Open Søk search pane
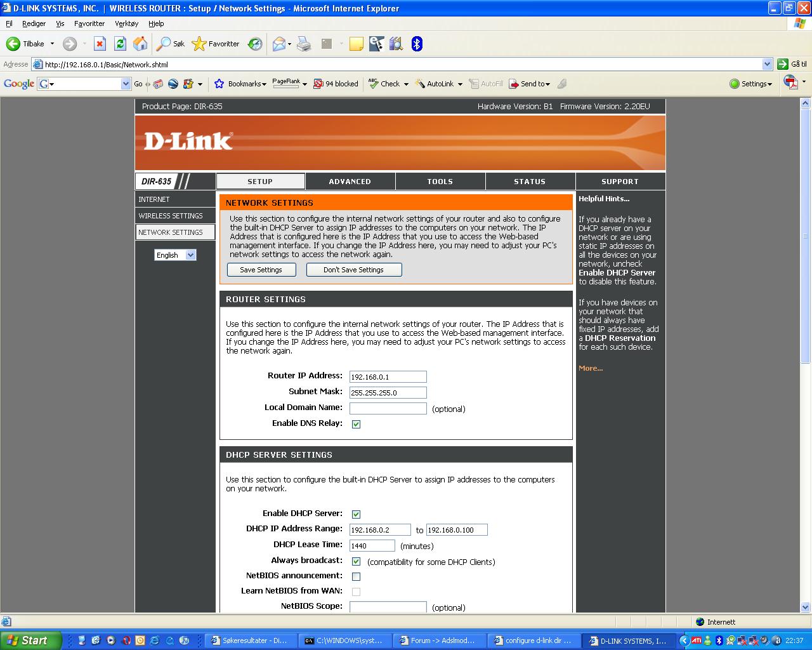The image size is (812, 650). click(x=171, y=44)
